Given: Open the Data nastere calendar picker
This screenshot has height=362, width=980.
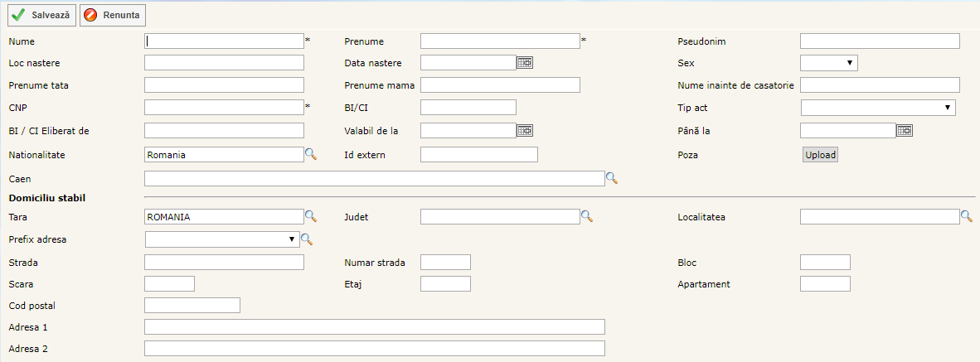Looking at the screenshot, I should (x=525, y=63).
